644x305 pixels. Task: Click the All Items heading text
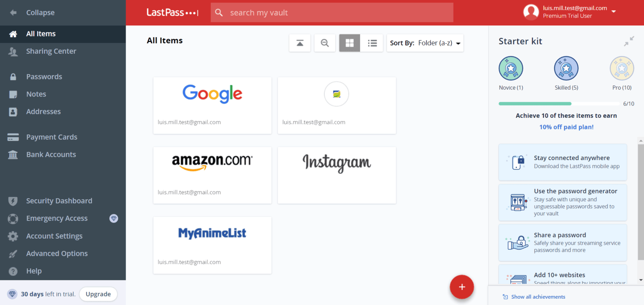click(165, 40)
